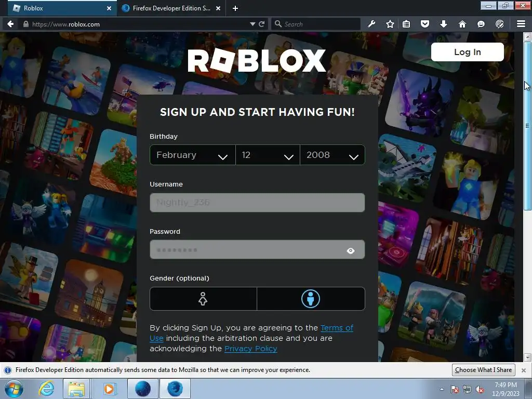
Task: Click the back arrow in Firefox toolbar
Action: pos(10,24)
